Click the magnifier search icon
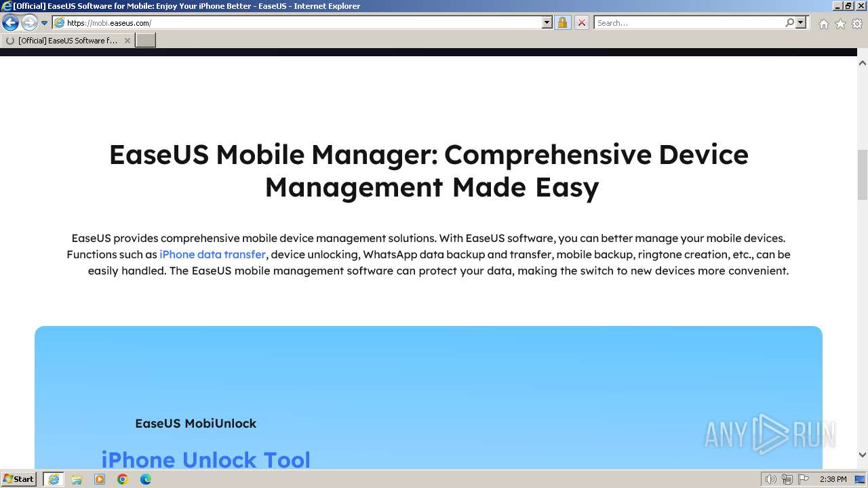 [789, 22]
